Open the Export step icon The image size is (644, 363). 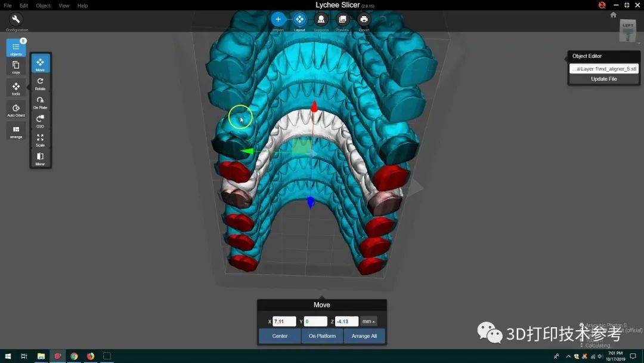(x=364, y=20)
